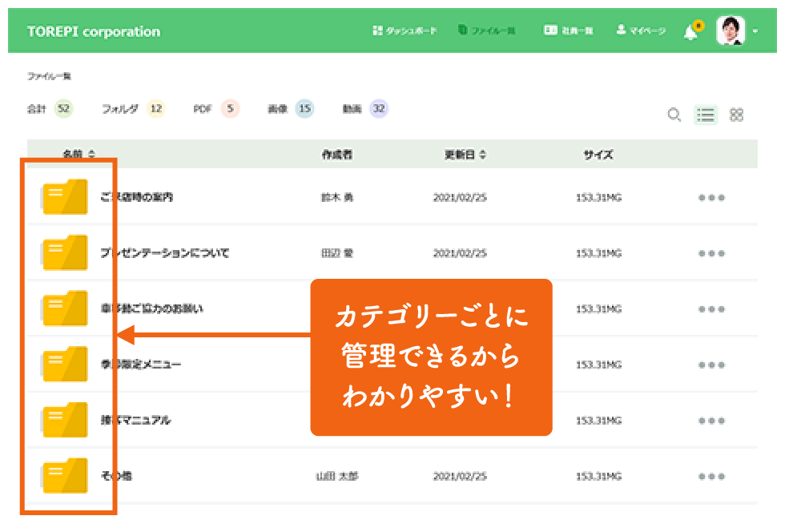Open the ご来店時の案内 folder icon

click(65, 197)
